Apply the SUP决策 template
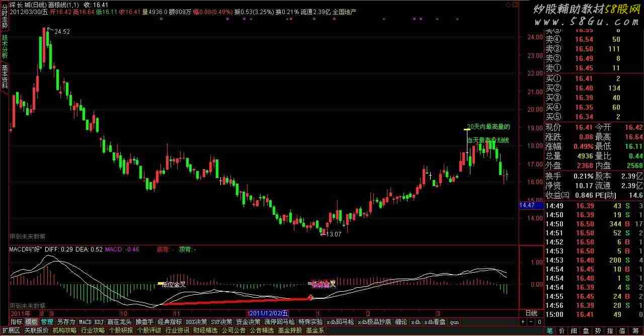 pos(221,322)
